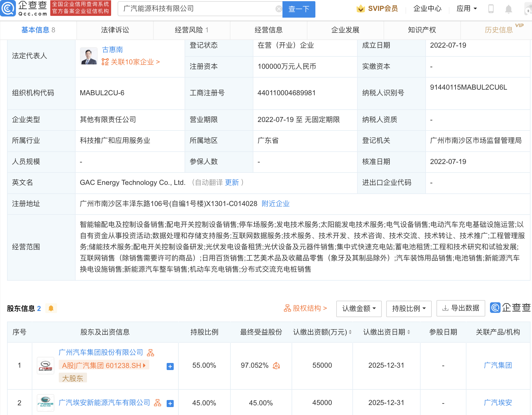Expand details with + beside 广州汽车集团股份有限公司
Viewport: 532px width, 415px height.
click(170, 367)
